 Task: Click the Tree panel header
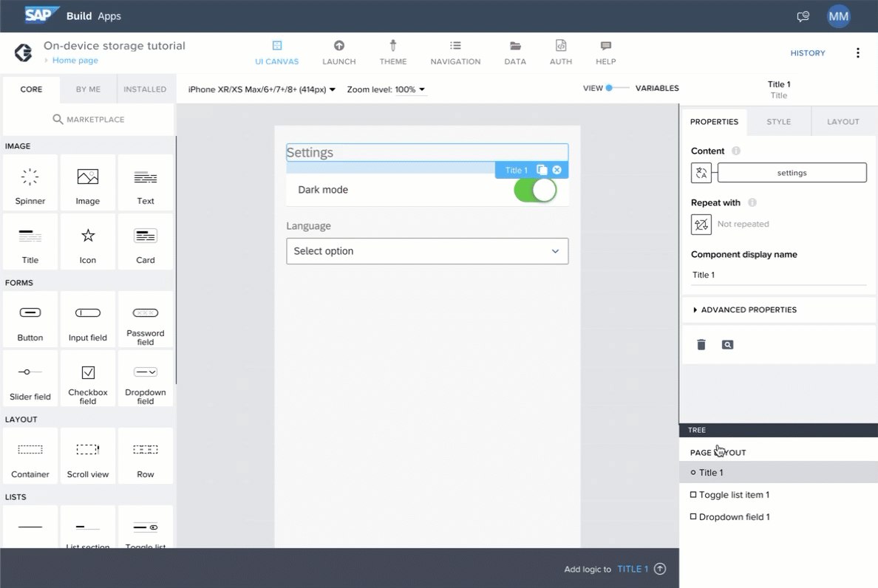point(778,430)
